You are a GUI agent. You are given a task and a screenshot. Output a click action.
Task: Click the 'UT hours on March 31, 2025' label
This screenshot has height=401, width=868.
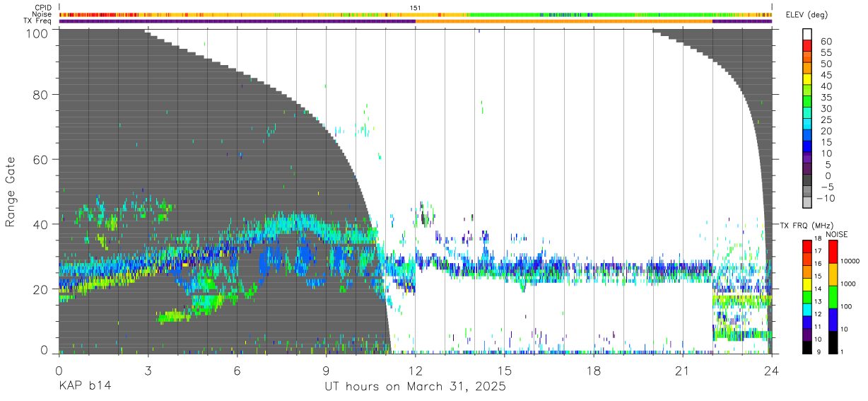[x=416, y=386]
